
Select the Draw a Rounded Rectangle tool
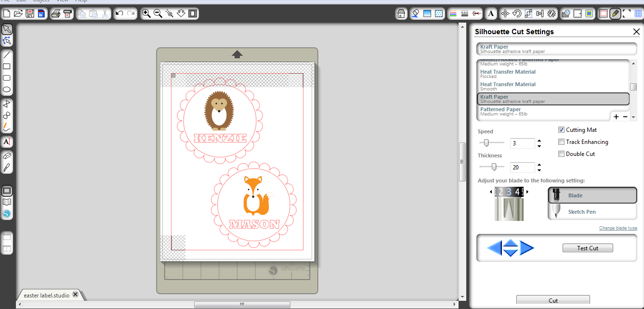7,78
